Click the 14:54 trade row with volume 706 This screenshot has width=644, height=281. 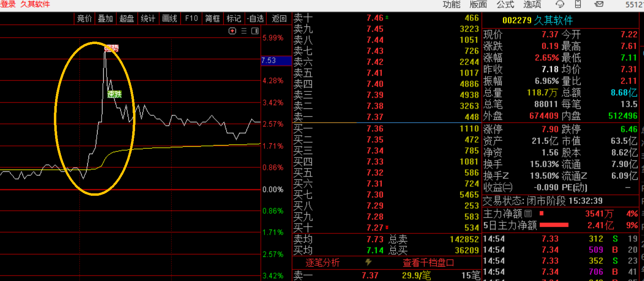tap(560, 272)
